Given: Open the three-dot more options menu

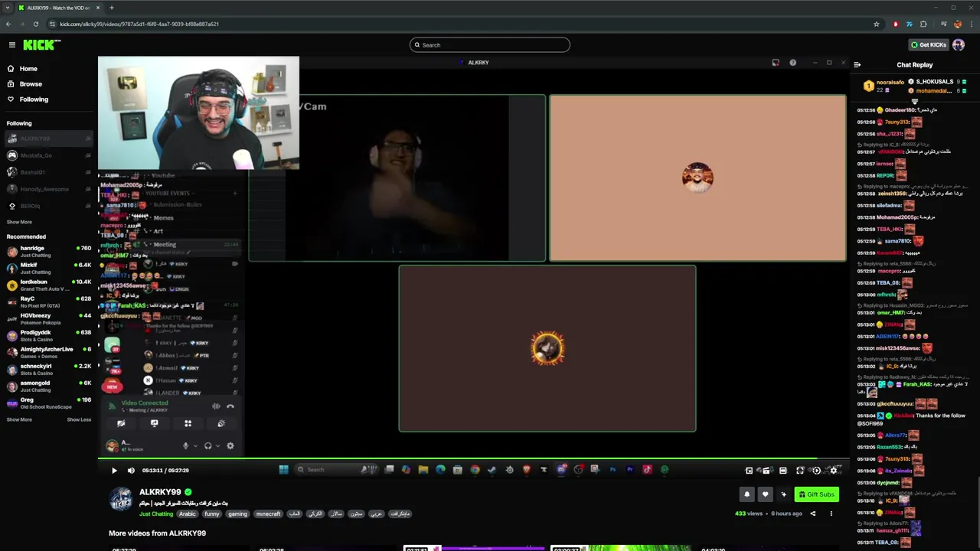Looking at the screenshot, I should tap(831, 514).
